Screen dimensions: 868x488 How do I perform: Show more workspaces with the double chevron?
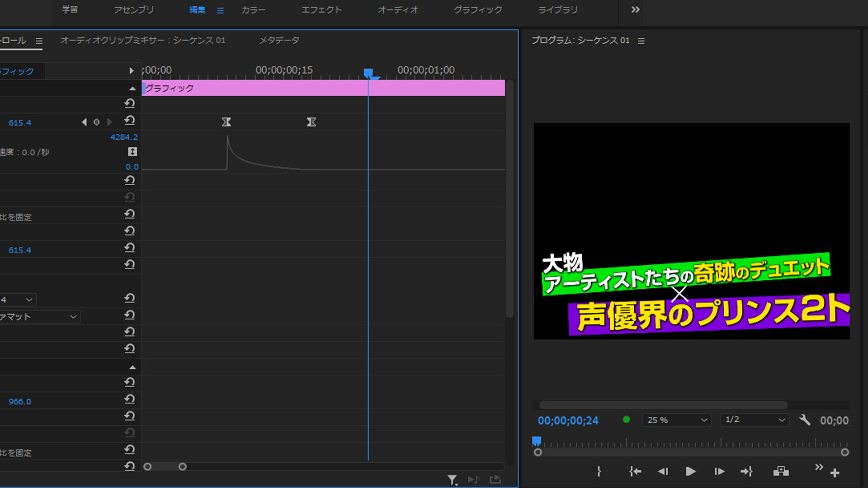635,9
